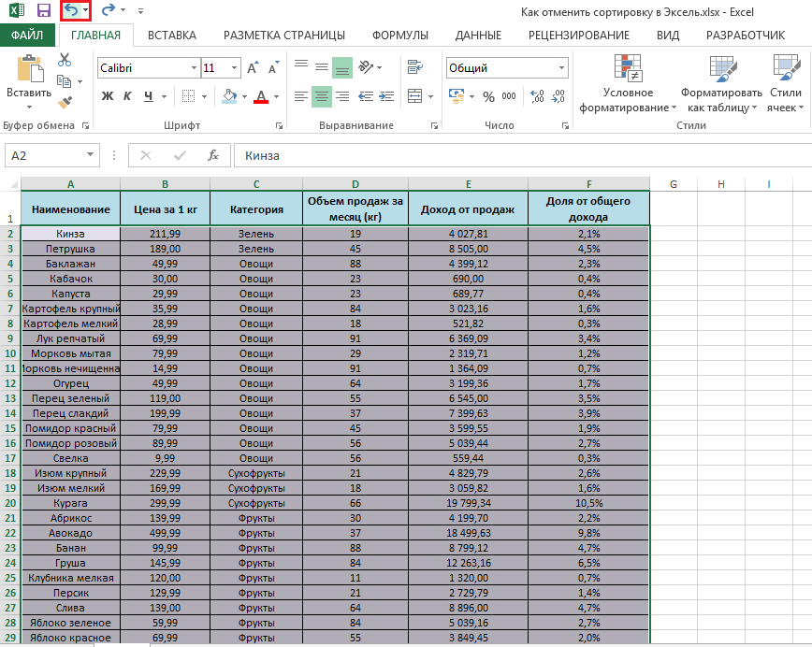
Task: Click the Insert Function fx icon
Action: click(213, 155)
